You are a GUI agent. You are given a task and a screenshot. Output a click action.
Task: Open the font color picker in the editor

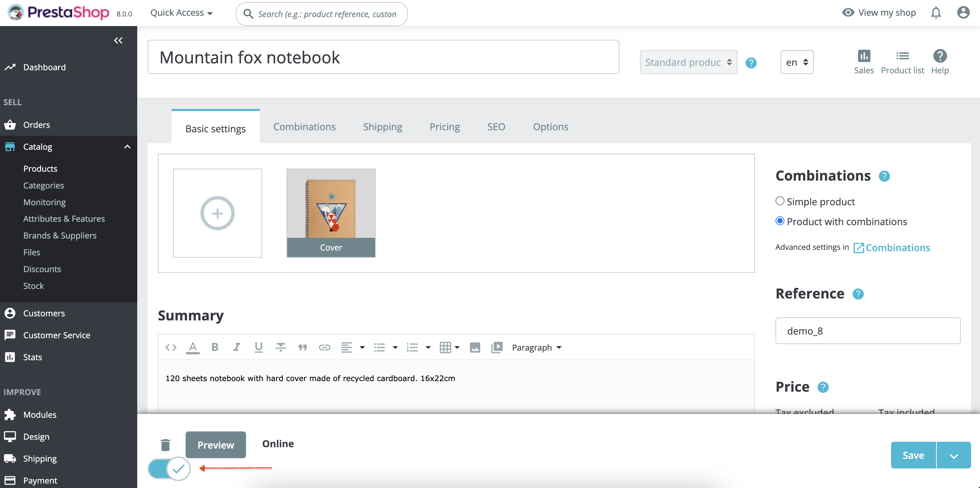tap(192, 347)
